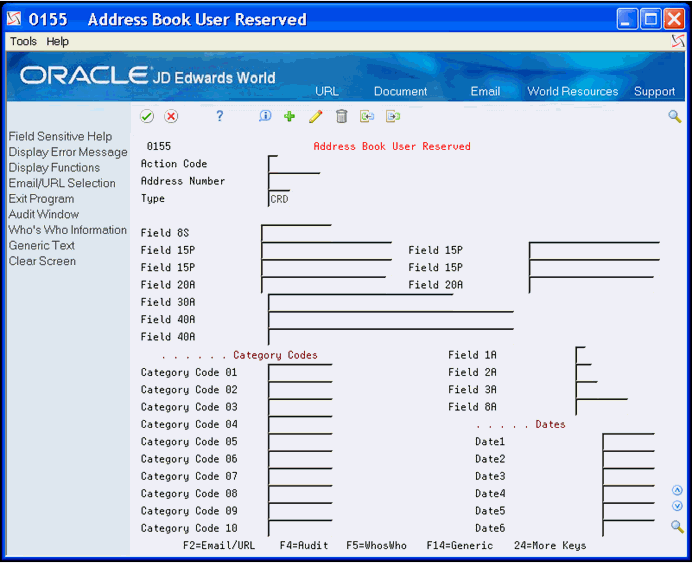Select Display Error Message link
Image resolution: width=692 pixels, height=563 pixels.
pyautogui.click(x=68, y=152)
